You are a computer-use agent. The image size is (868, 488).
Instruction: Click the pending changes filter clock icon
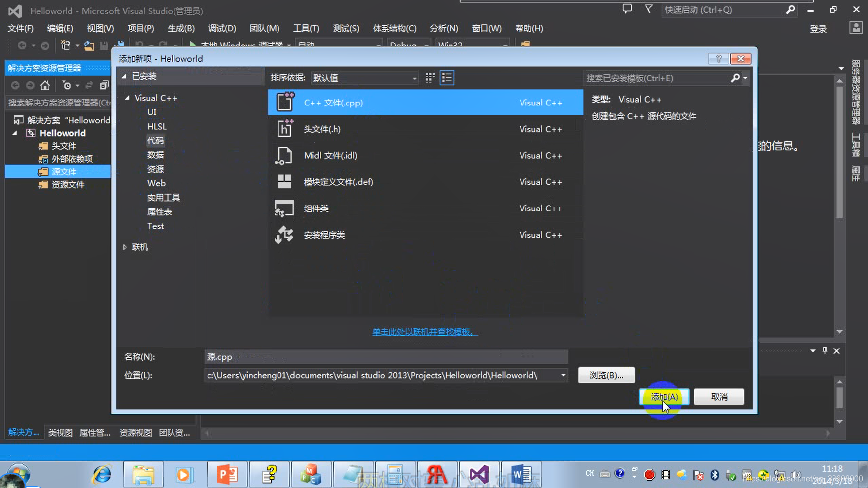click(x=67, y=85)
